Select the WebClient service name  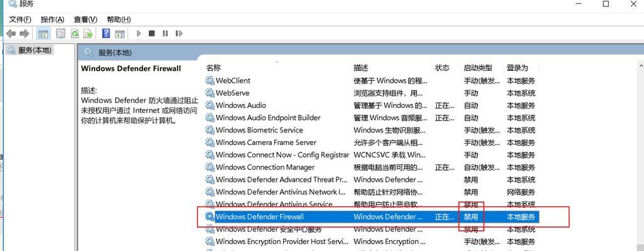click(x=233, y=80)
